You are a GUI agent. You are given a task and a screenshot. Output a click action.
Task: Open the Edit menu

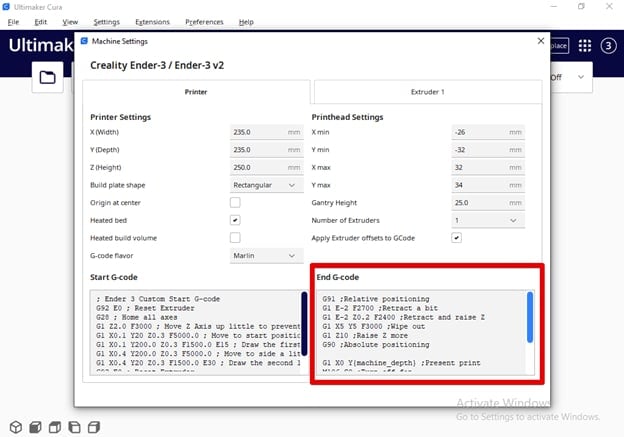(41, 22)
